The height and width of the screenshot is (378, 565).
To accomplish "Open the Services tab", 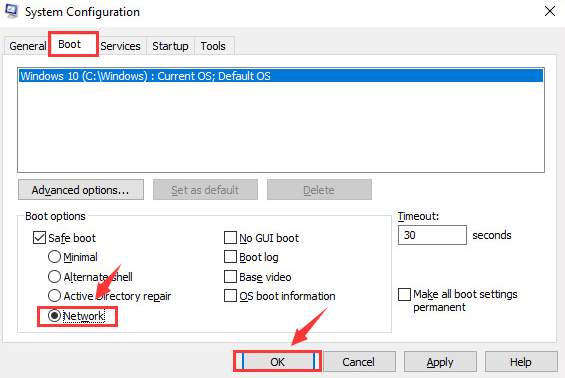I will (120, 46).
